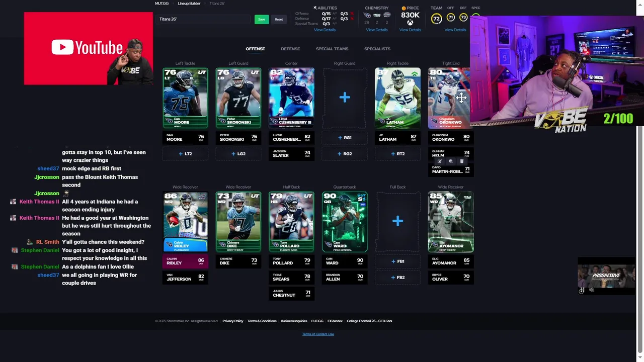The image size is (644, 362).
Task: Click the edit icon on Gunnar Helm row
Action: 439,161
